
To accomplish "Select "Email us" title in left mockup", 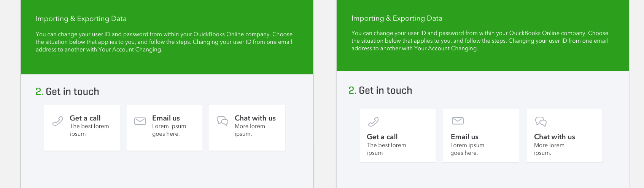I will [x=166, y=118].
